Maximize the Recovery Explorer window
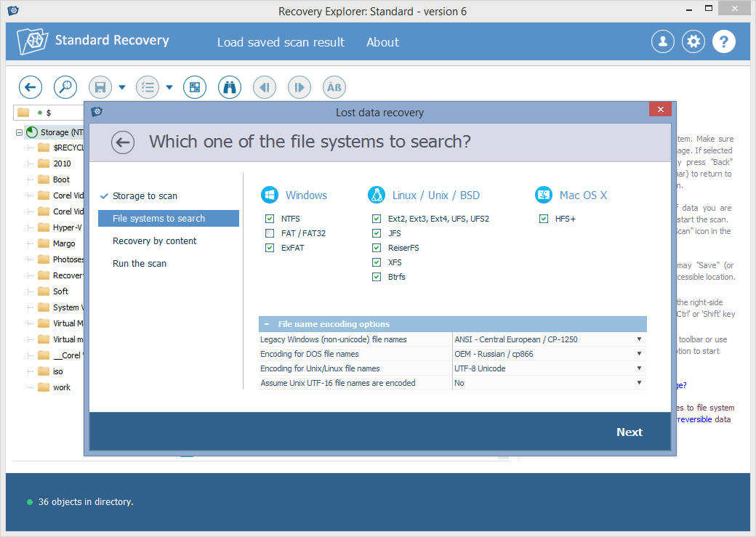The height and width of the screenshot is (537, 756). [x=709, y=8]
